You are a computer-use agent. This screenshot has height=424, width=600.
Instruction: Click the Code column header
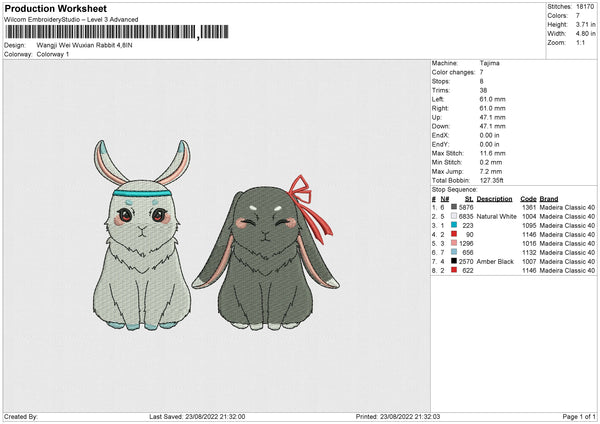pos(528,199)
